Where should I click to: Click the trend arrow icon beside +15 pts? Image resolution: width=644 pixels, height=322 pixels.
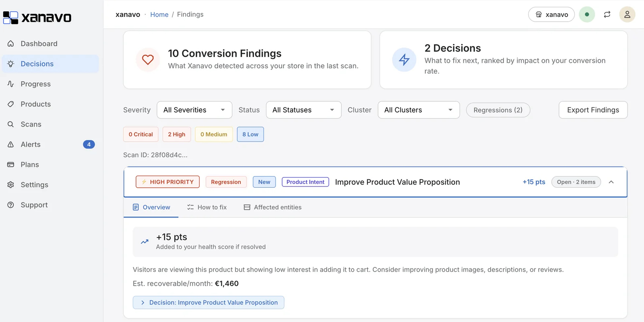[x=144, y=242]
